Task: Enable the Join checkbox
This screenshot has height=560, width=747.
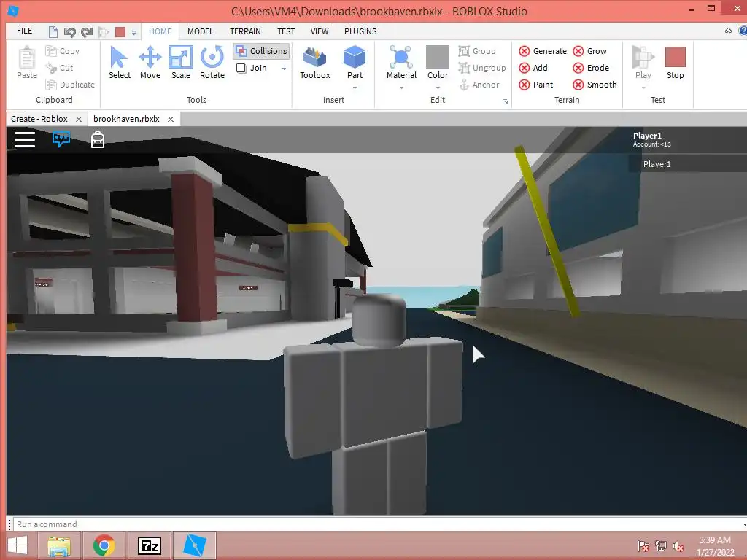Action: pos(241,68)
